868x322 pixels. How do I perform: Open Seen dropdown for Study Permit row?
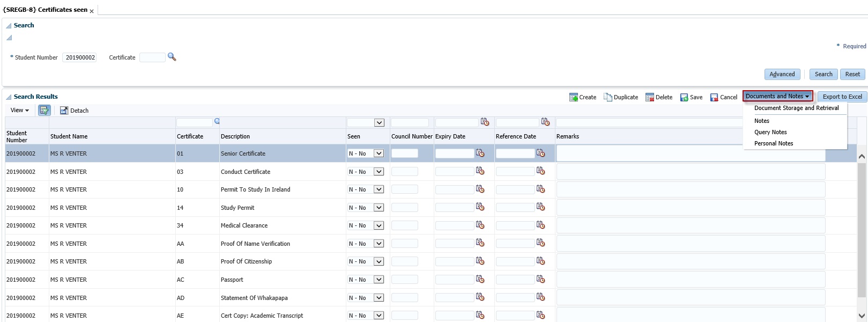tap(379, 208)
